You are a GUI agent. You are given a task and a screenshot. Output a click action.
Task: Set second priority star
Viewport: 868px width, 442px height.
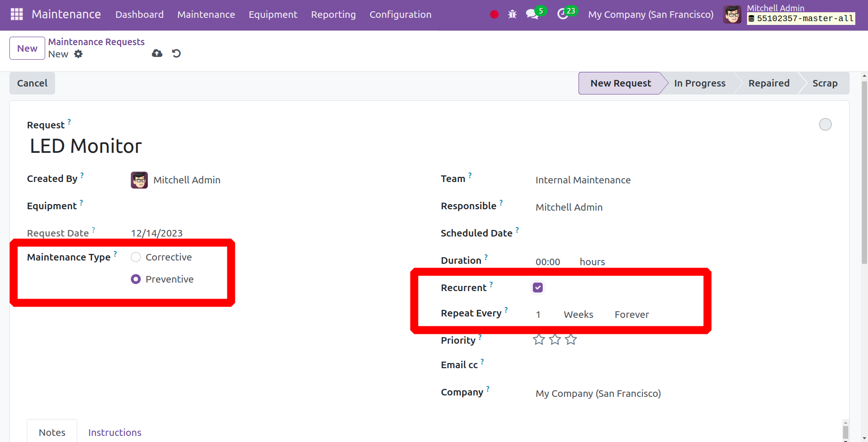tap(555, 339)
